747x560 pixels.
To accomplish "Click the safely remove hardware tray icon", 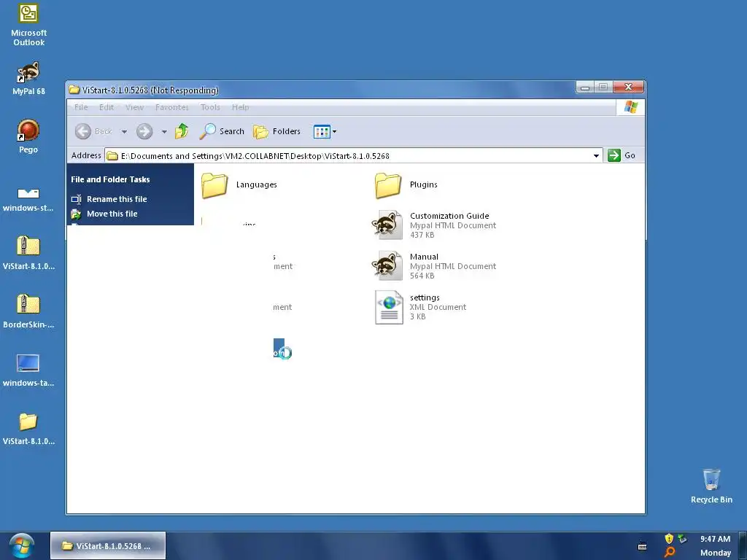I will point(683,539).
